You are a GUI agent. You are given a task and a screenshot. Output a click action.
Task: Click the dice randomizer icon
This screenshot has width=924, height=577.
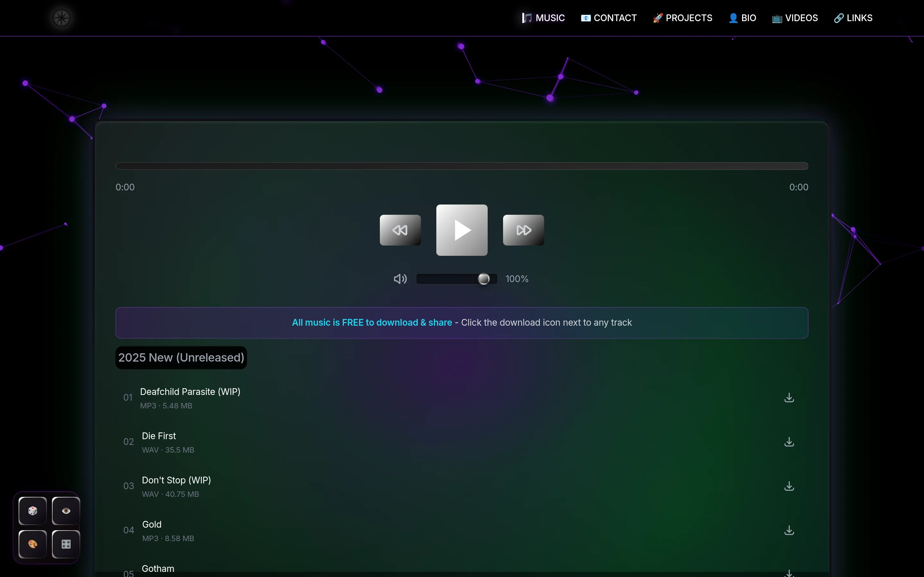click(x=32, y=511)
